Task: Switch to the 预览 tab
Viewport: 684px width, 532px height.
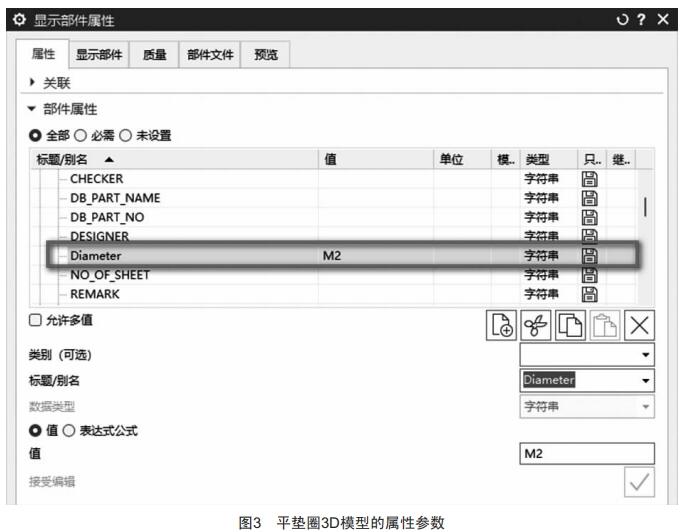Action: click(266, 55)
